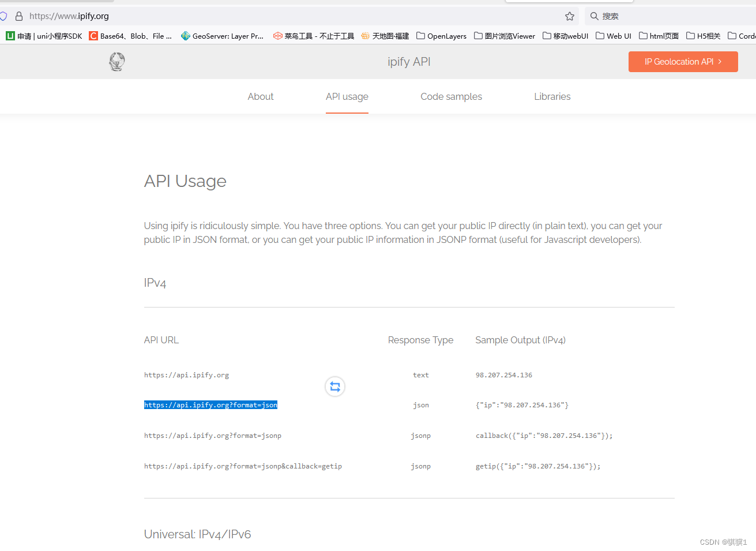Bookmark this page with the star icon
This screenshot has width=756, height=551.
click(x=570, y=16)
